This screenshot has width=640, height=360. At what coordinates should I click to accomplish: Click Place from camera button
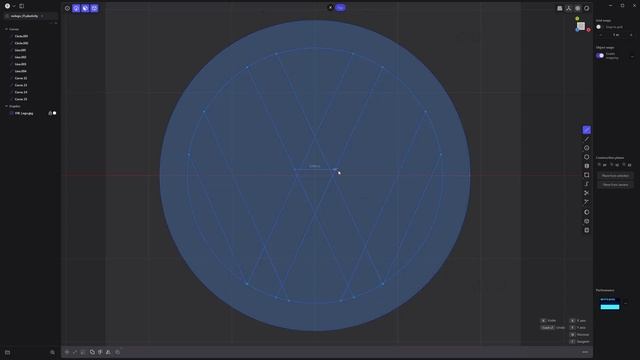(x=615, y=185)
